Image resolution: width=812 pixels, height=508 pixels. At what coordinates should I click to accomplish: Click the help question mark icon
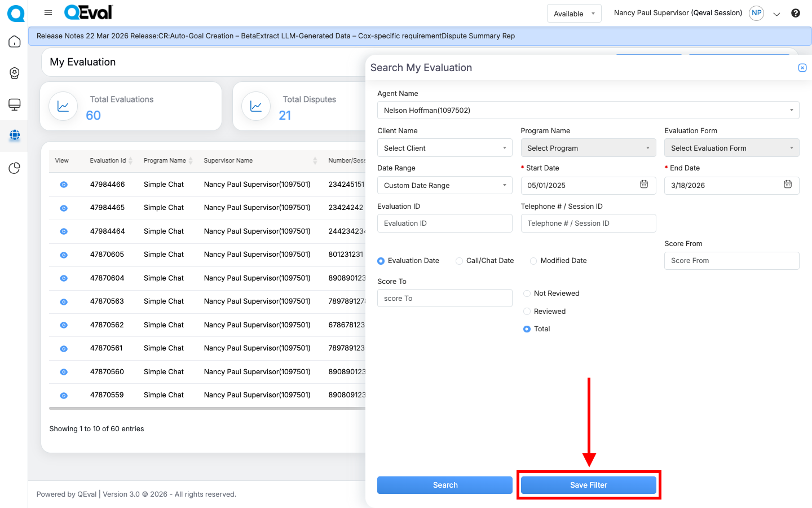795,13
